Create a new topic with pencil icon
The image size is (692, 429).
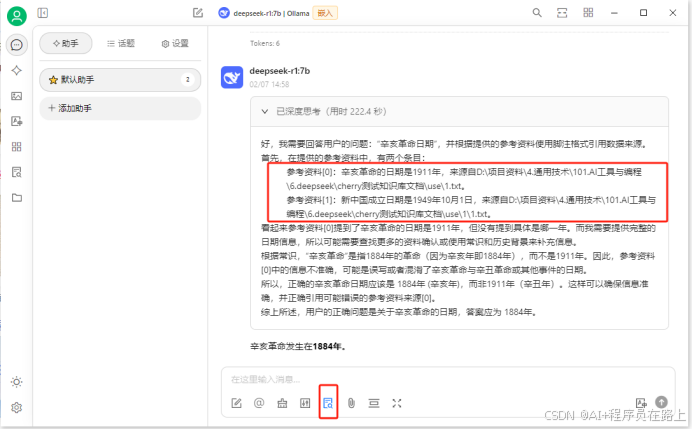[198, 13]
